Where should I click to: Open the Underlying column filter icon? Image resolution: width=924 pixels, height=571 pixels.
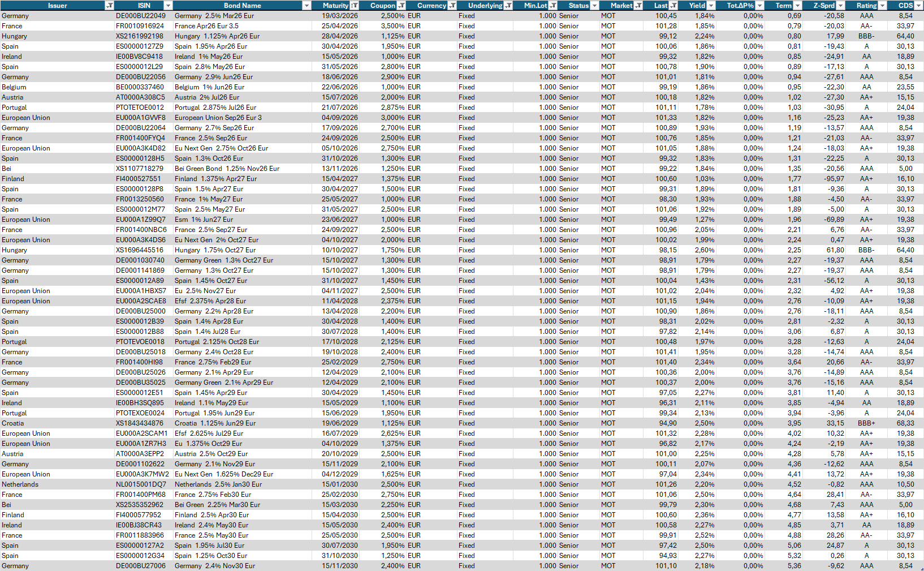click(x=508, y=6)
